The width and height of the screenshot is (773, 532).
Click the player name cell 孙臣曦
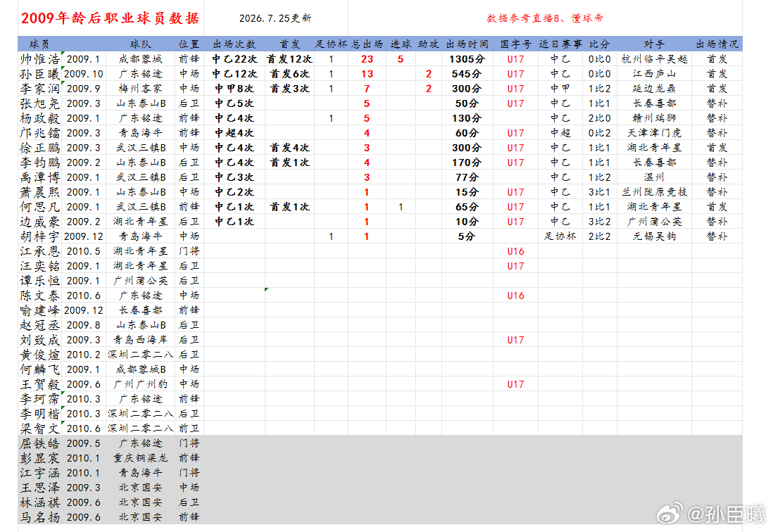(x=40, y=74)
